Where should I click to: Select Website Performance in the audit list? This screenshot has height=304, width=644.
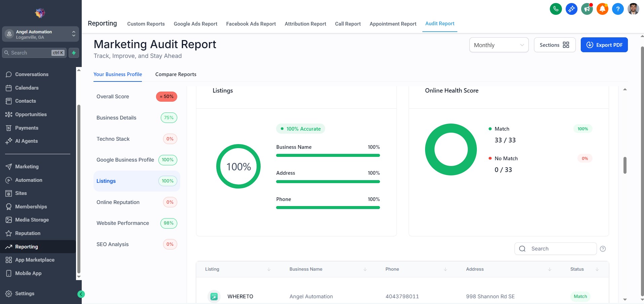pyautogui.click(x=123, y=223)
